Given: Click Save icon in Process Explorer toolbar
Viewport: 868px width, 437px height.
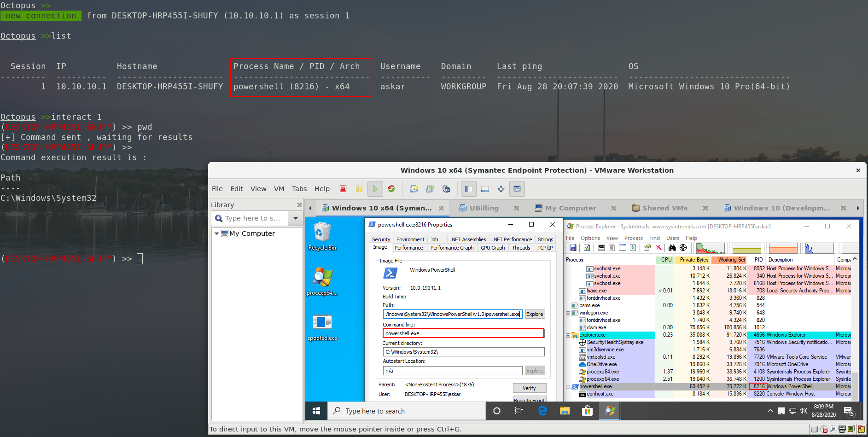Looking at the screenshot, I should (573, 248).
